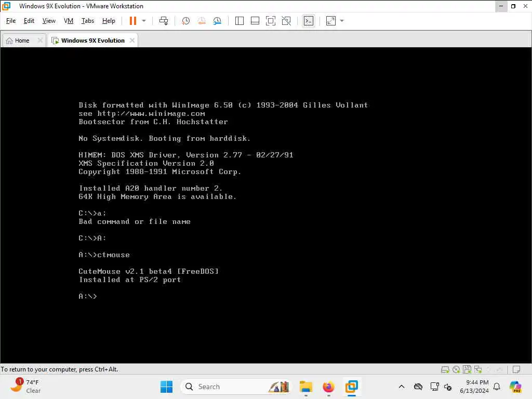Toggle the thumbnail bar view
This screenshot has width=532, height=399.
click(x=255, y=21)
